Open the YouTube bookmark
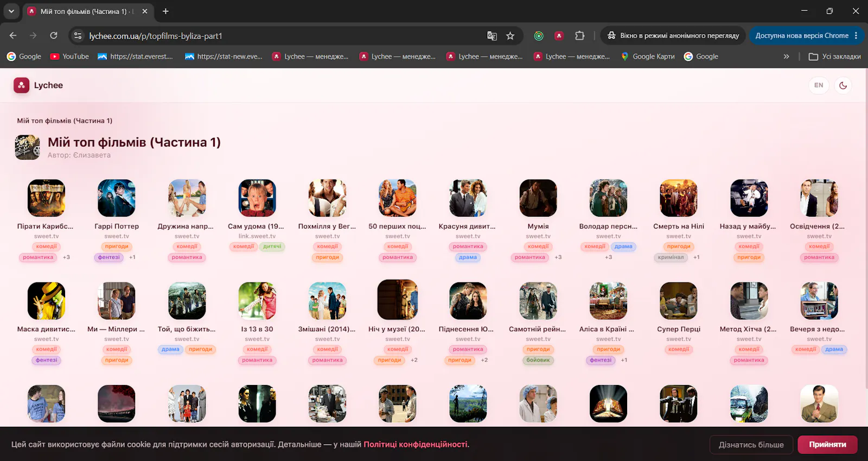Screen dimensions: 868x461 click(x=69, y=56)
